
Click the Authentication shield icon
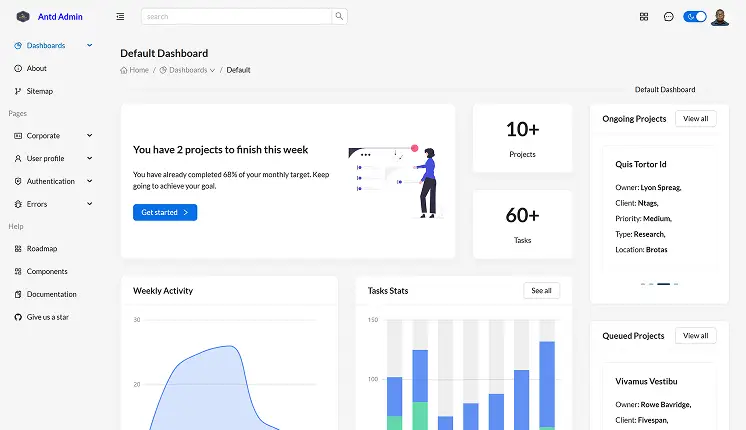(x=18, y=182)
